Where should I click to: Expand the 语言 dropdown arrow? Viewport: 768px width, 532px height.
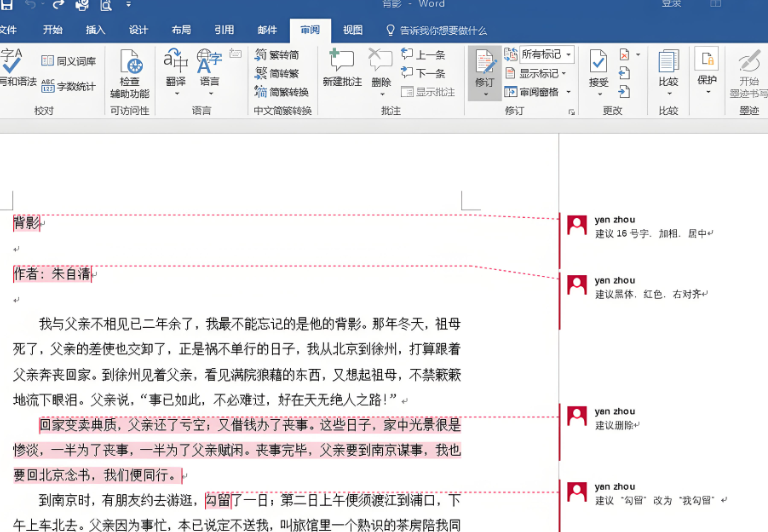(x=211, y=93)
